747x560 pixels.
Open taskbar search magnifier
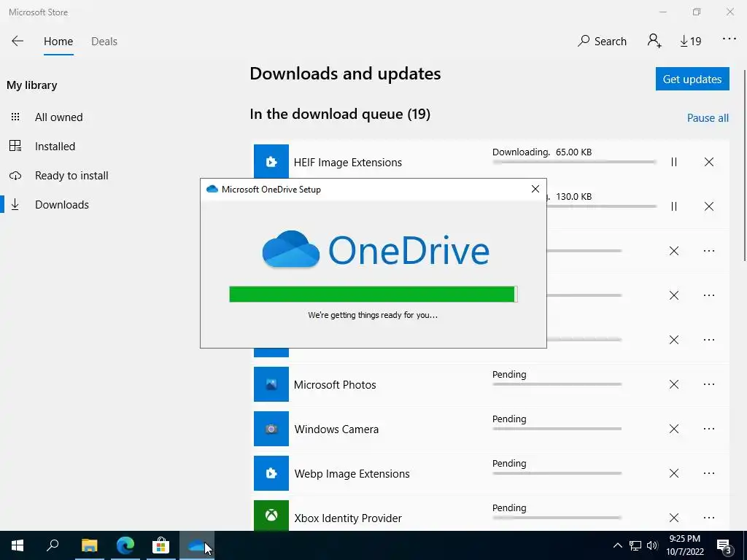pyautogui.click(x=53, y=545)
